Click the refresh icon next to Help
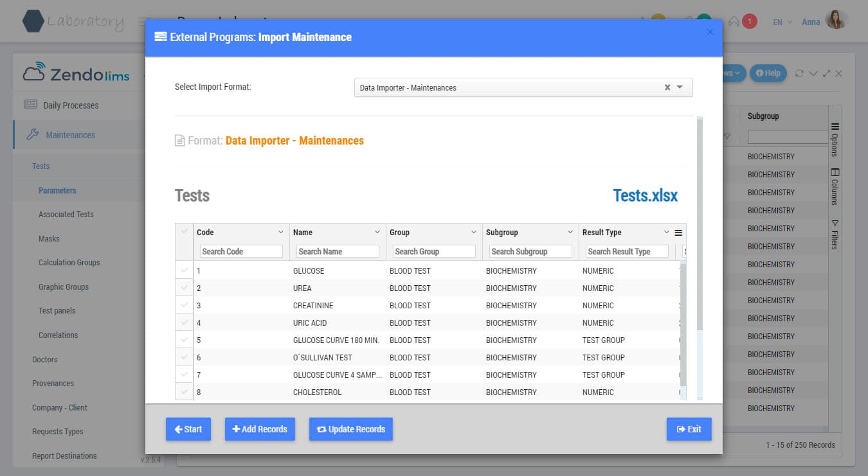 [799, 73]
